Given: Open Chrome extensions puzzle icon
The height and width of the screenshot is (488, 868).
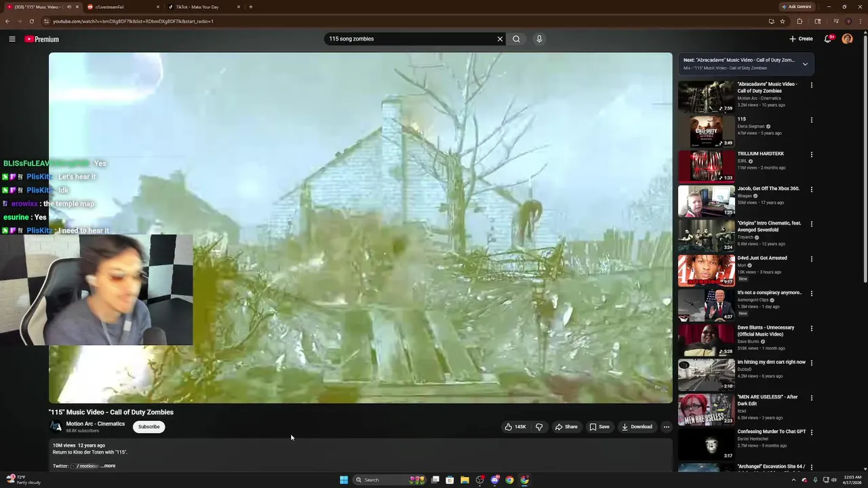Looking at the screenshot, I should click(800, 21).
